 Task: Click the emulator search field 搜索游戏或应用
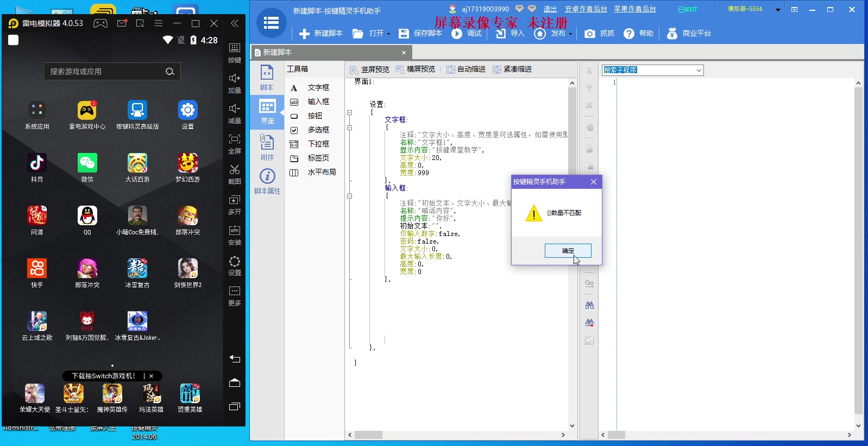point(112,72)
